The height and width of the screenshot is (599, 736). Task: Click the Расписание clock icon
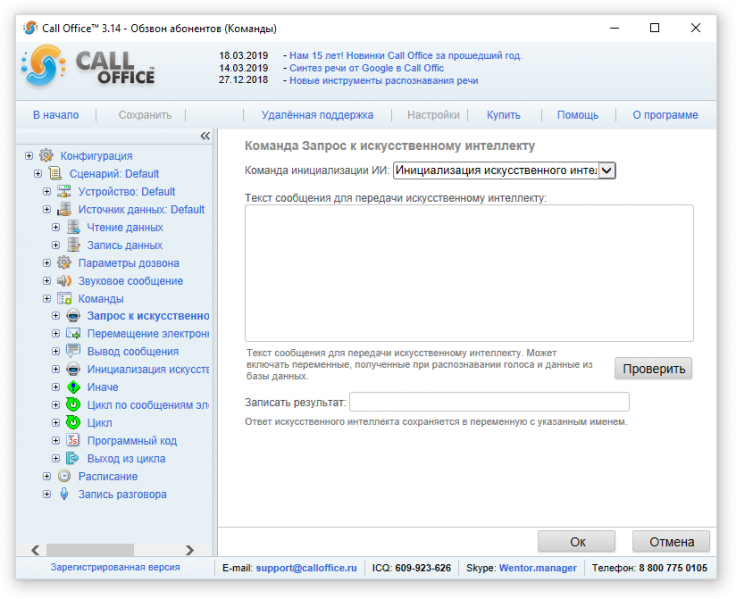click(64, 476)
